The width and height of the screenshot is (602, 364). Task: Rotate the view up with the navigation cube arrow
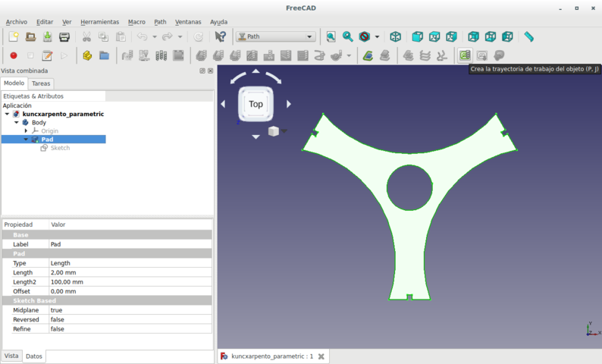(x=256, y=71)
